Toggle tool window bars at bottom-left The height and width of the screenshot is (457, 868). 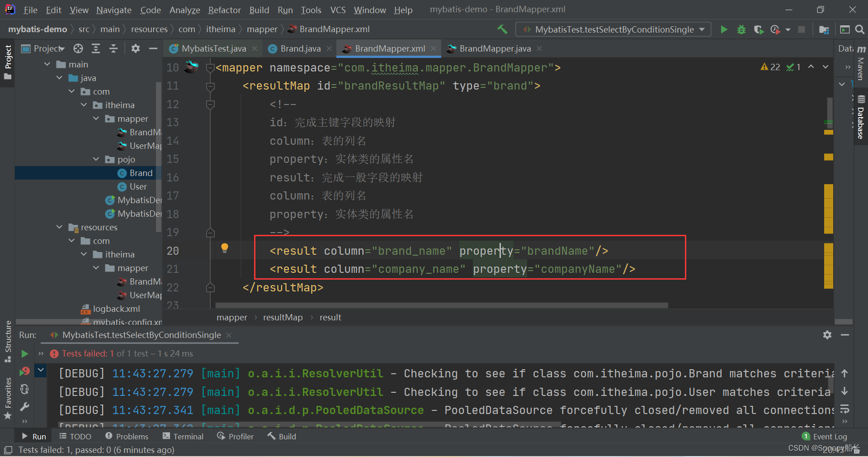click(8, 450)
